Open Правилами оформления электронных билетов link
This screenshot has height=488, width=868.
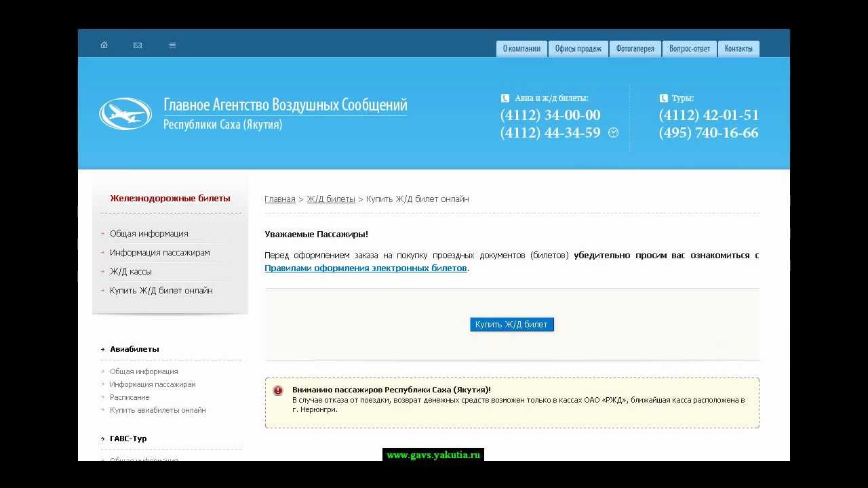[366, 268]
